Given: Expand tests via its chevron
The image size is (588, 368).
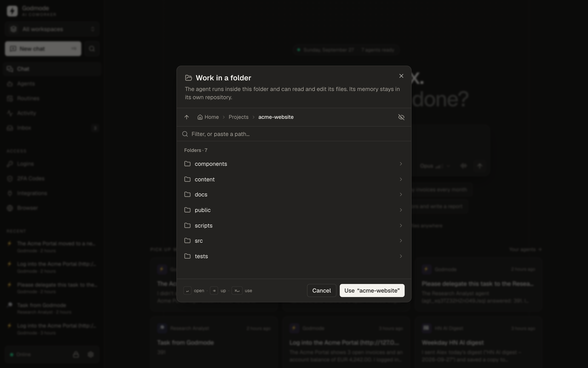Looking at the screenshot, I should pyautogui.click(x=401, y=256).
